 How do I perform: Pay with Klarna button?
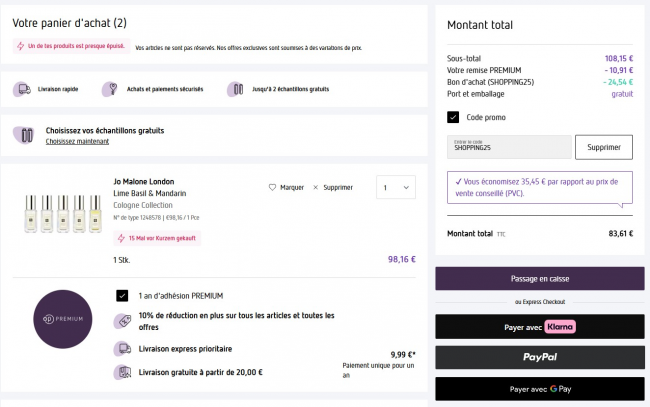[x=539, y=326]
